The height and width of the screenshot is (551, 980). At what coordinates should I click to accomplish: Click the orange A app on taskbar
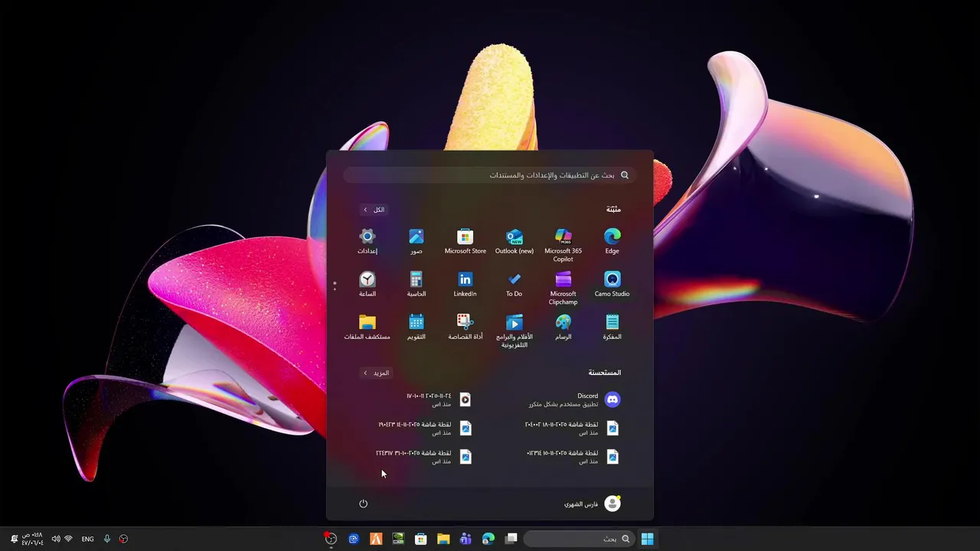click(x=376, y=539)
